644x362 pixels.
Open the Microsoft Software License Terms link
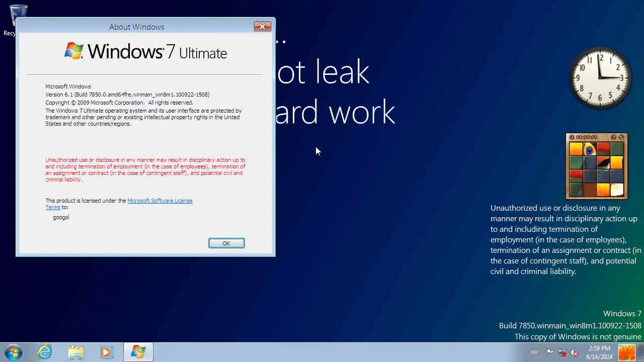click(x=159, y=201)
